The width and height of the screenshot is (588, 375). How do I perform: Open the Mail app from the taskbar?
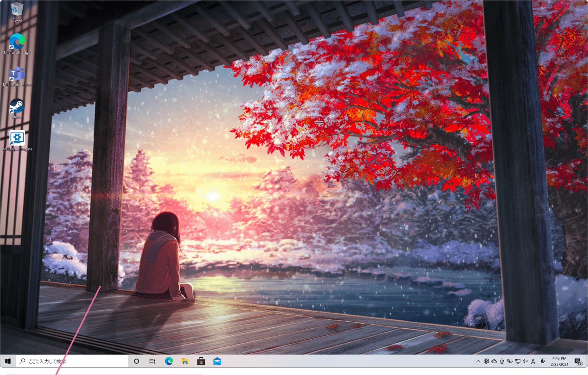(217, 361)
